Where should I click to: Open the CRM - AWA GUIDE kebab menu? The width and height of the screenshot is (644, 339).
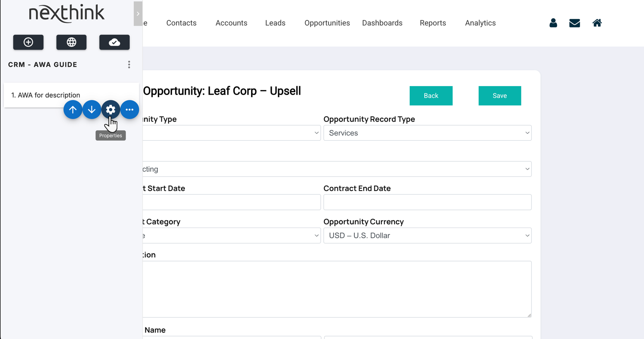coord(129,65)
